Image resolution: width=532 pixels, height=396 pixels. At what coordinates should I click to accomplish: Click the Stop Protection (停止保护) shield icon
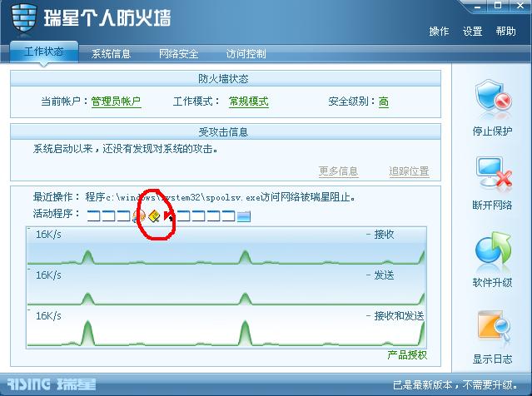[x=493, y=97]
